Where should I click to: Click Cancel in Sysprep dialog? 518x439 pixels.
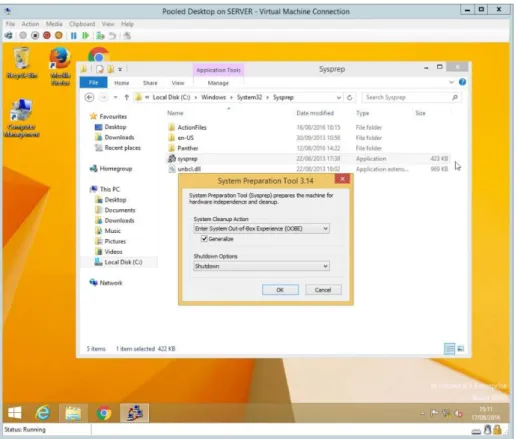click(323, 290)
